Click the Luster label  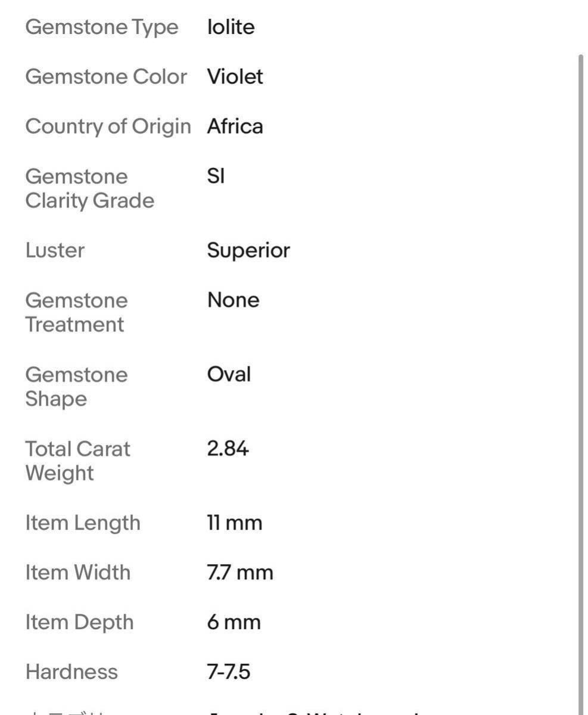pos(55,250)
